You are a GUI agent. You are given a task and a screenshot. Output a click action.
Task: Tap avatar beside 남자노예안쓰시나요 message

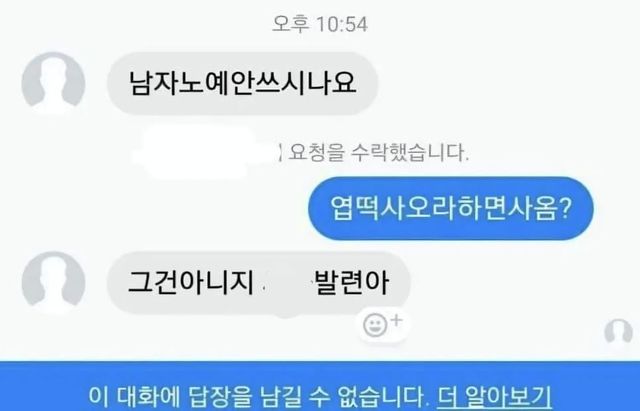pos(53,84)
